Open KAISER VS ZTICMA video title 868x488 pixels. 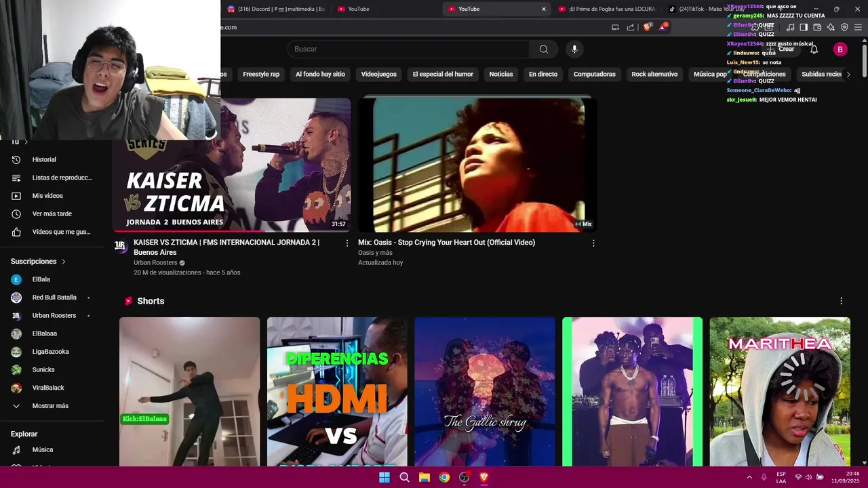point(226,247)
